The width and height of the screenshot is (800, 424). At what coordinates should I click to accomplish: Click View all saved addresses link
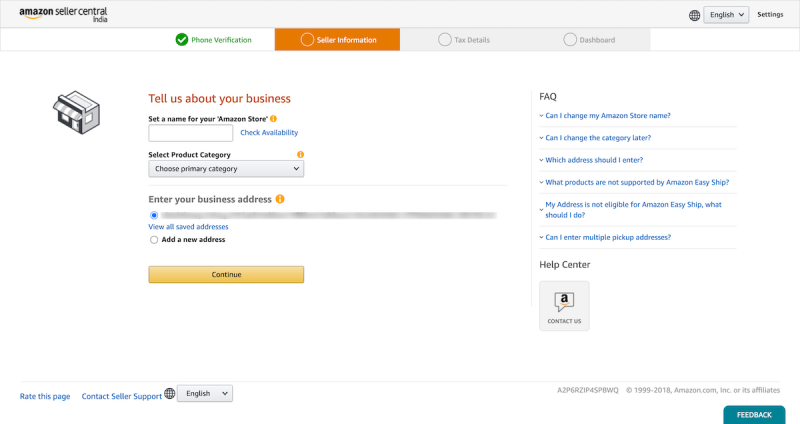(x=188, y=227)
